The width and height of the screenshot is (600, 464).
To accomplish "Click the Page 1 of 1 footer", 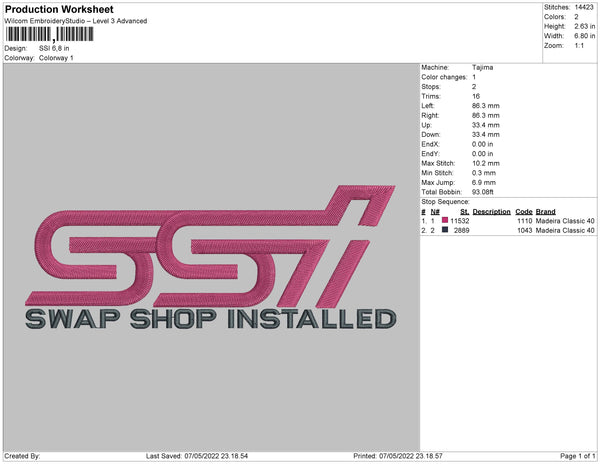I will (573, 456).
